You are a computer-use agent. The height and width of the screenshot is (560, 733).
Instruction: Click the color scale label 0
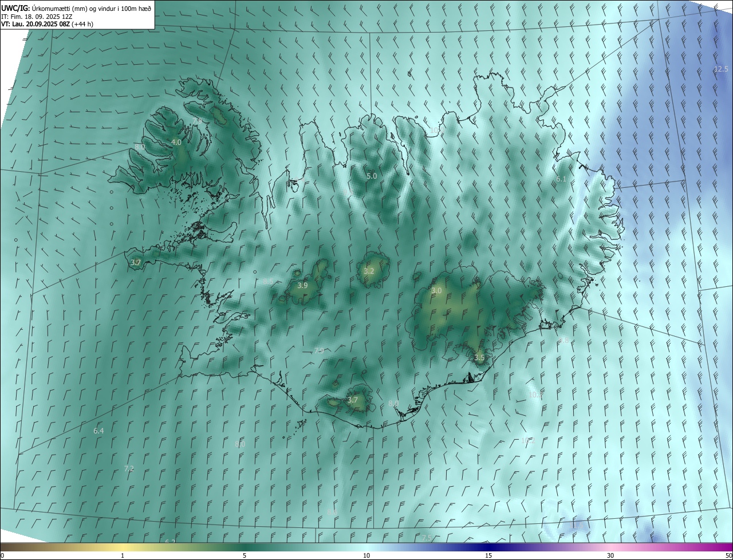[x=2, y=555]
